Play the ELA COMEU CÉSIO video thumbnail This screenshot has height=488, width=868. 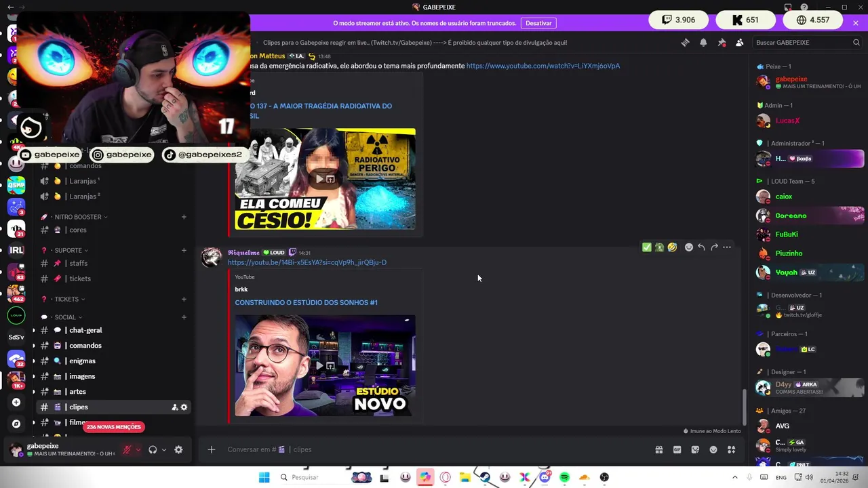319,179
